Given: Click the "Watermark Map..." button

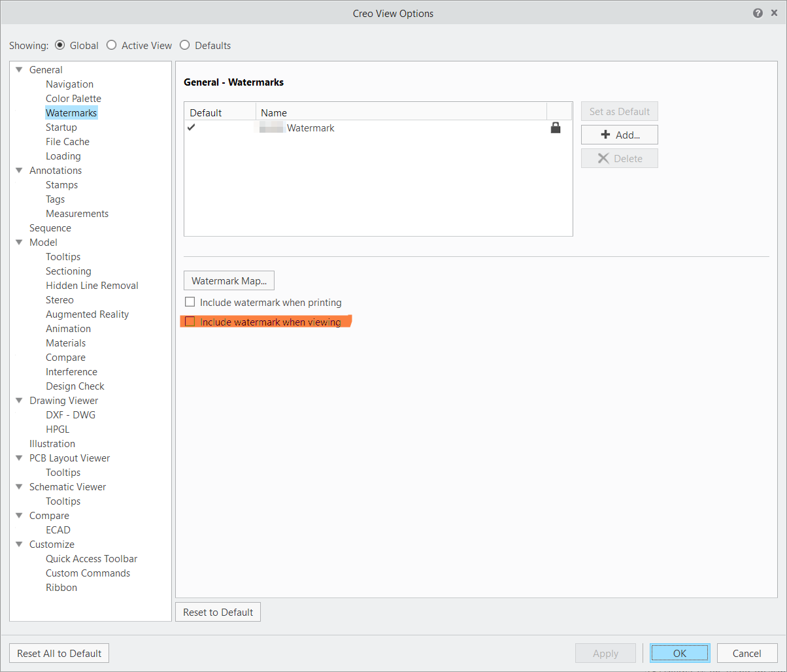Looking at the screenshot, I should [x=229, y=280].
